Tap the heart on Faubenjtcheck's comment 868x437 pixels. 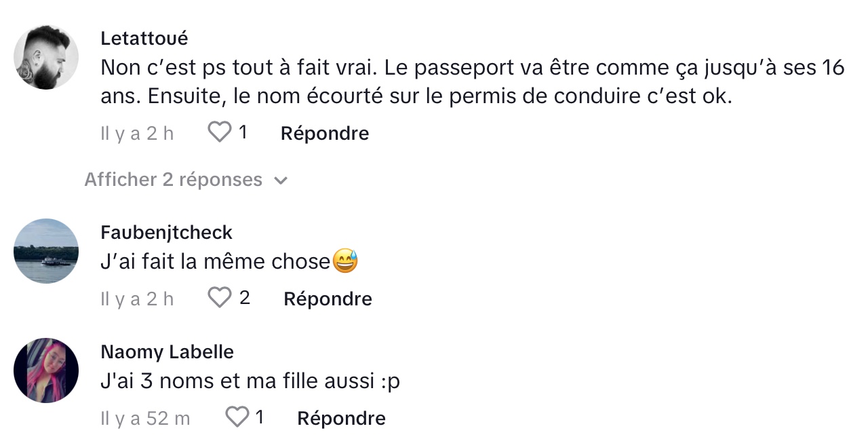pos(219,298)
